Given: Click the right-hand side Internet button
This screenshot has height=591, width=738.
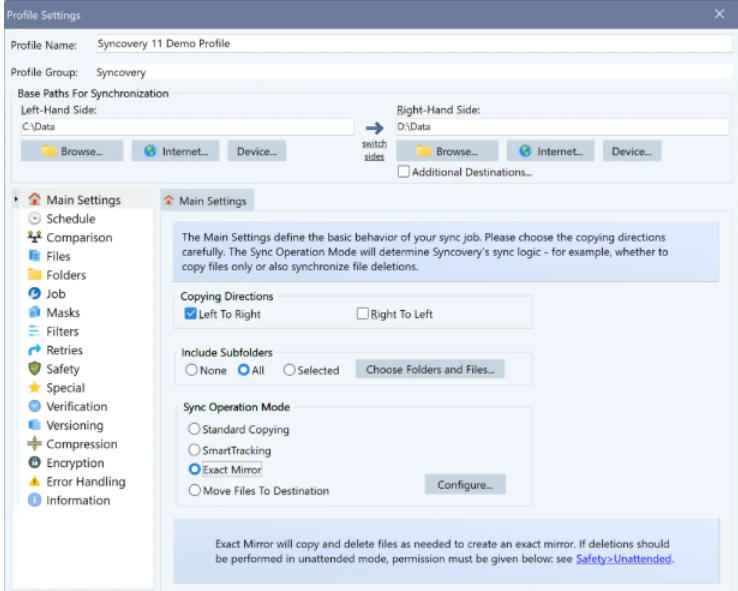Looking at the screenshot, I should tap(550, 151).
